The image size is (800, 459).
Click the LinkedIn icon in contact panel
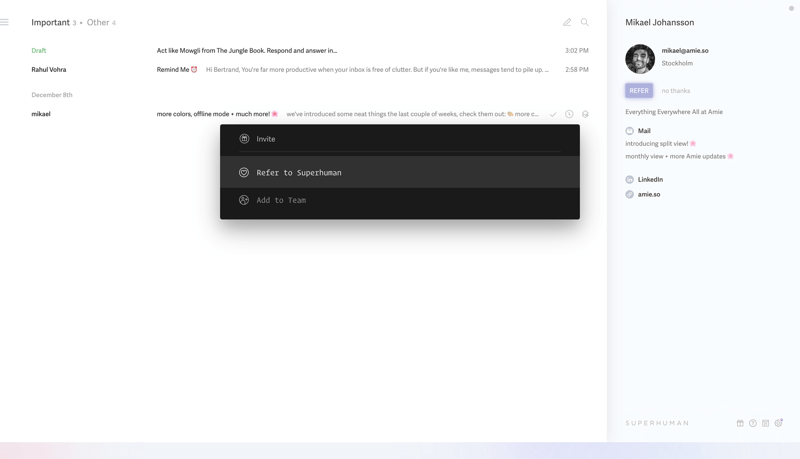point(630,180)
